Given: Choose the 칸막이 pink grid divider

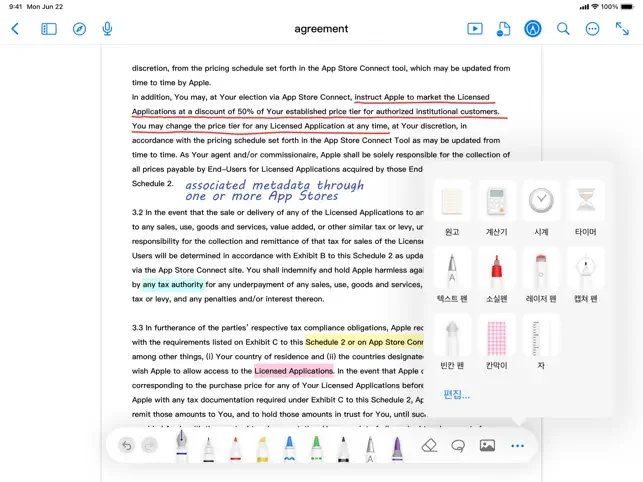Looking at the screenshot, I should click(497, 343).
